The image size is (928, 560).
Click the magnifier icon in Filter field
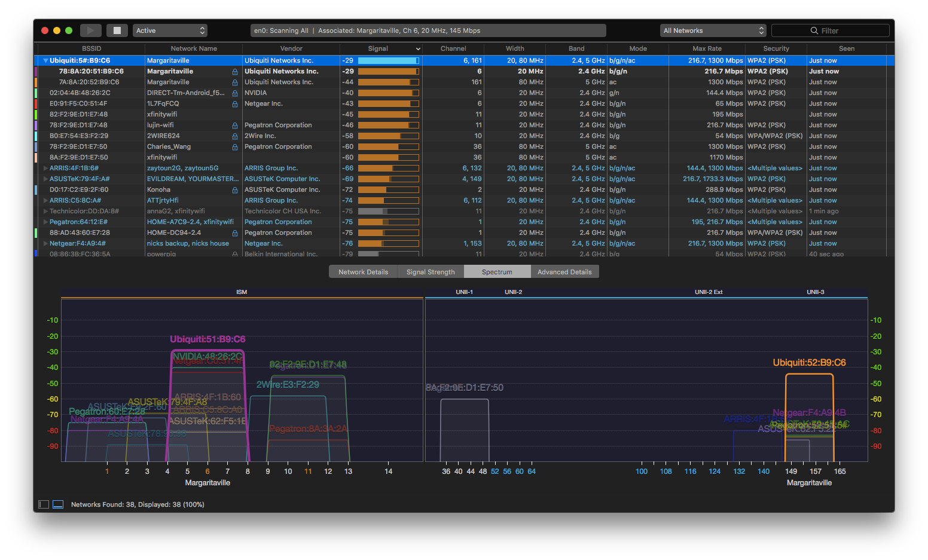(814, 30)
